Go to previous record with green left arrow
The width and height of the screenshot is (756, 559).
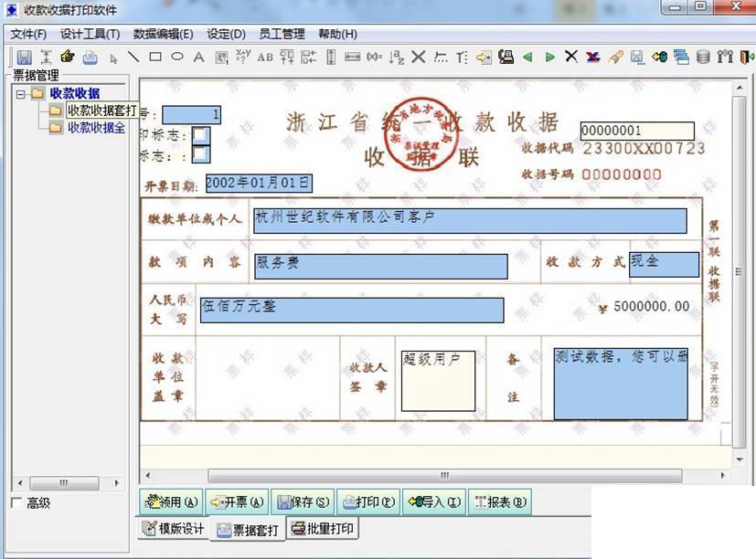pyautogui.click(x=527, y=57)
